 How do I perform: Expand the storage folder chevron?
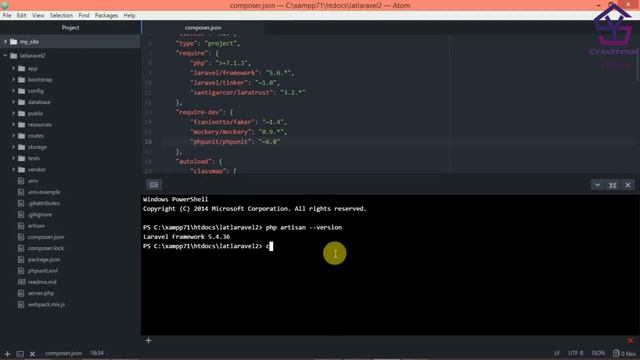pyautogui.click(x=13, y=147)
